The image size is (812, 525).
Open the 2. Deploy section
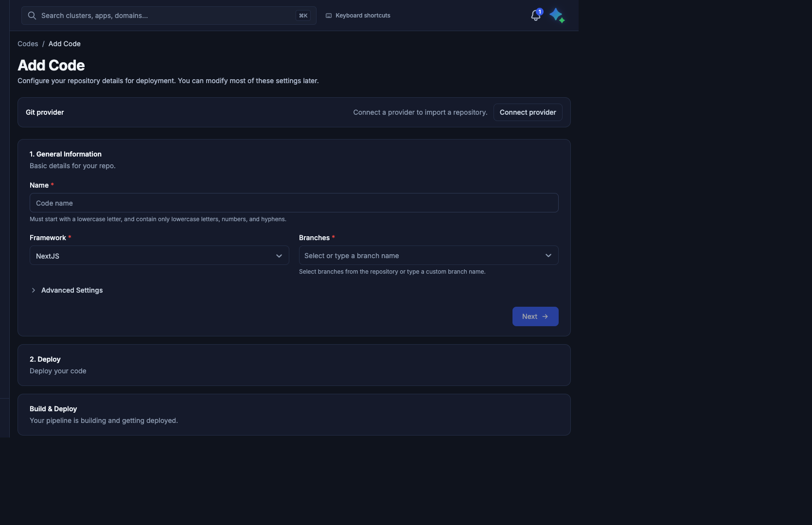(294, 365)
